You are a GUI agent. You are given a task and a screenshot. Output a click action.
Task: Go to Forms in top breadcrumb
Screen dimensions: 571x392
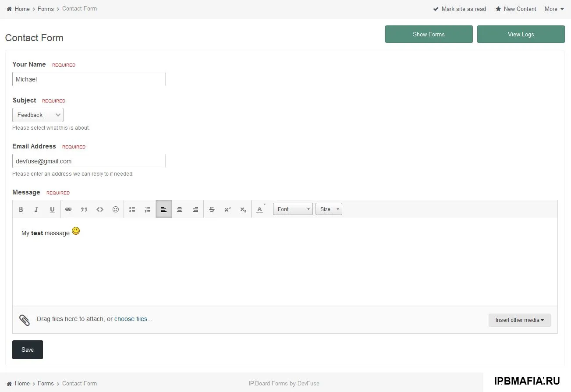[x=46, y=9]
